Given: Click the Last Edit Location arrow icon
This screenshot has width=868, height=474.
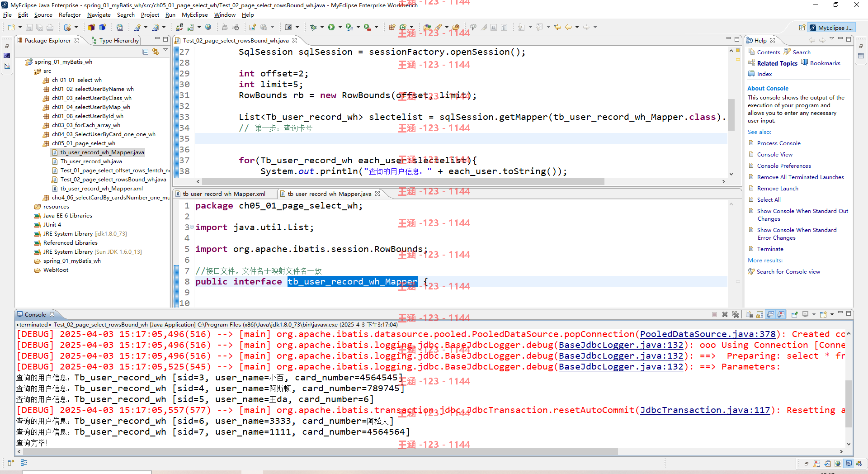Looking at the screenshot, I should 557,27.
